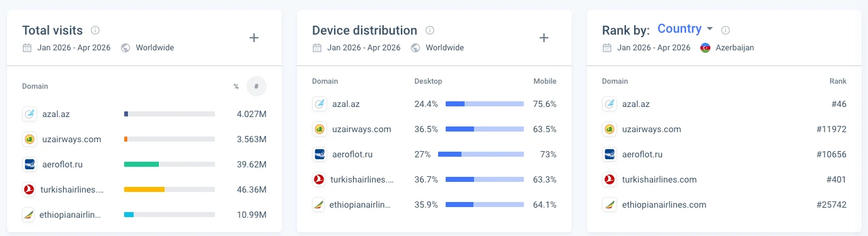Open uzairways.com link in Device distribution

pyautogui.click(x=362, y=129)
